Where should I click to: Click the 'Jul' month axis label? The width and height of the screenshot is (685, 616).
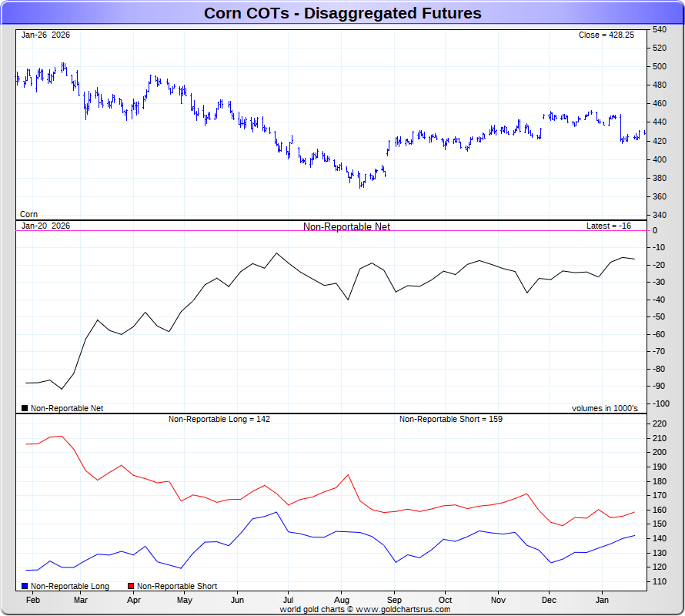pos(289,601)
